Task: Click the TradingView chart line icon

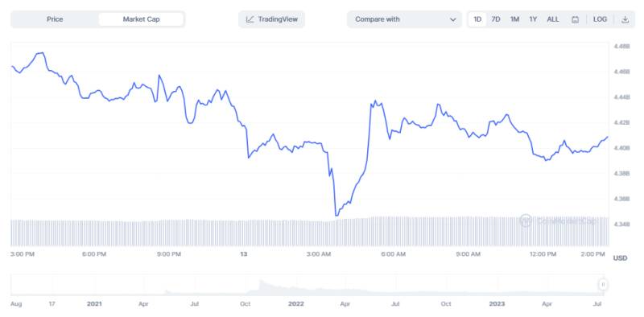Action: point(250,19)
